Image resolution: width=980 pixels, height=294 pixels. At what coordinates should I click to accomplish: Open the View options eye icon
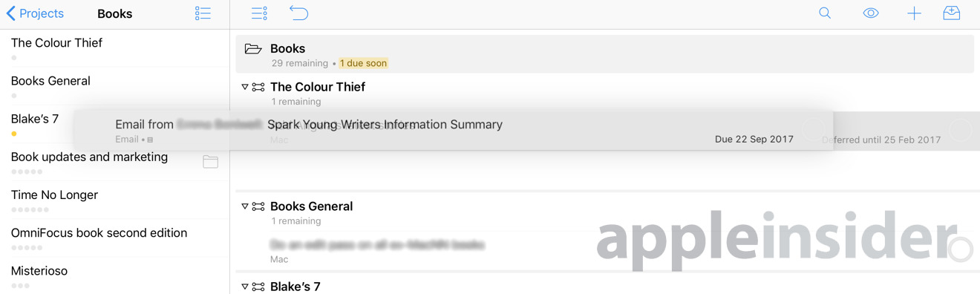pyautogui.click(x=871, y=13)
